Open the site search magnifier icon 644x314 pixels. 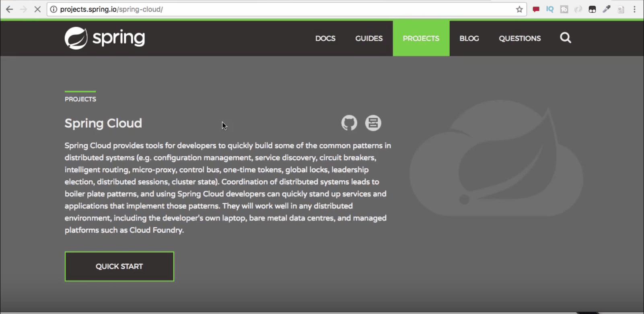(x=565, y=38)
